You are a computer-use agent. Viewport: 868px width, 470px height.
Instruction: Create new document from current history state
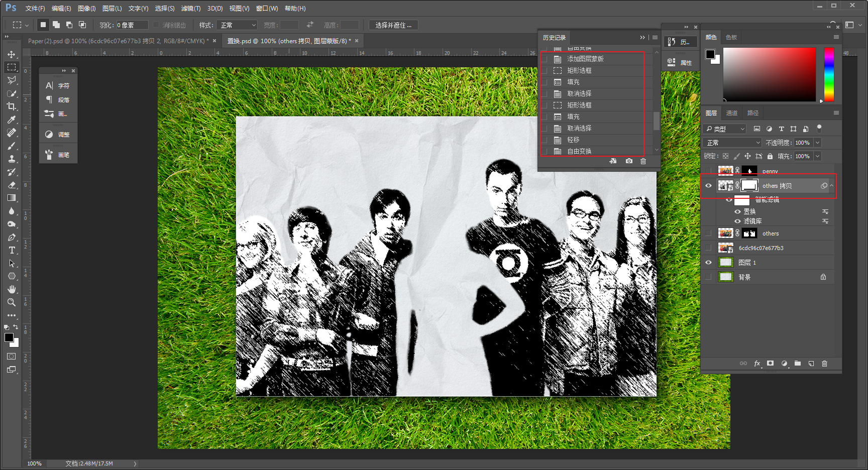coord(613,161)
